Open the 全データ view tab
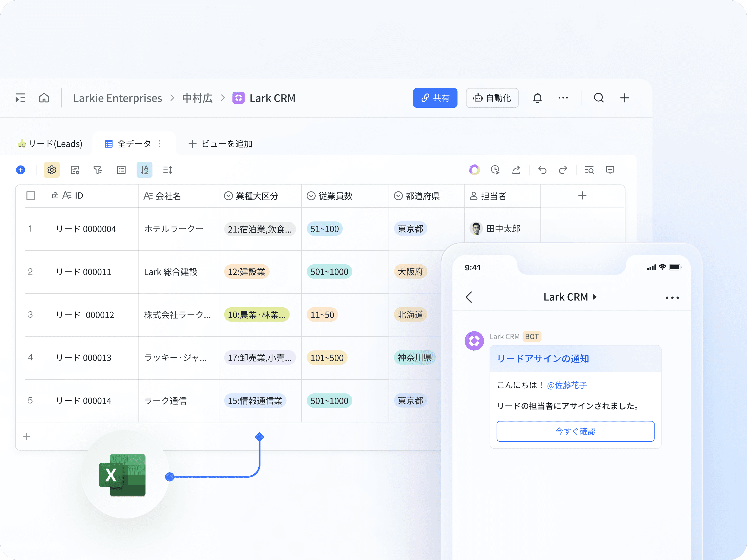Image resolution: width=747 pixels, height=560 pixels. pos(133,144)
